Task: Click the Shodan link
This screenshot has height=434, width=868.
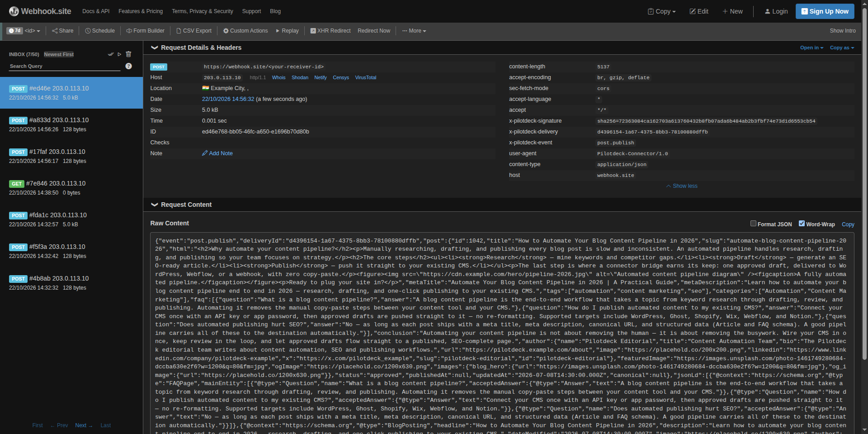Action: point(300,78)
